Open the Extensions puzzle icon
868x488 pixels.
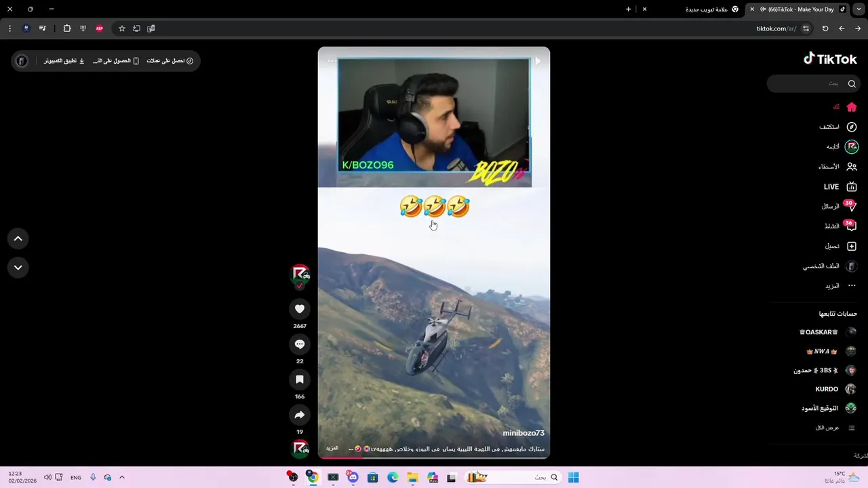click(x=67, y=28)
